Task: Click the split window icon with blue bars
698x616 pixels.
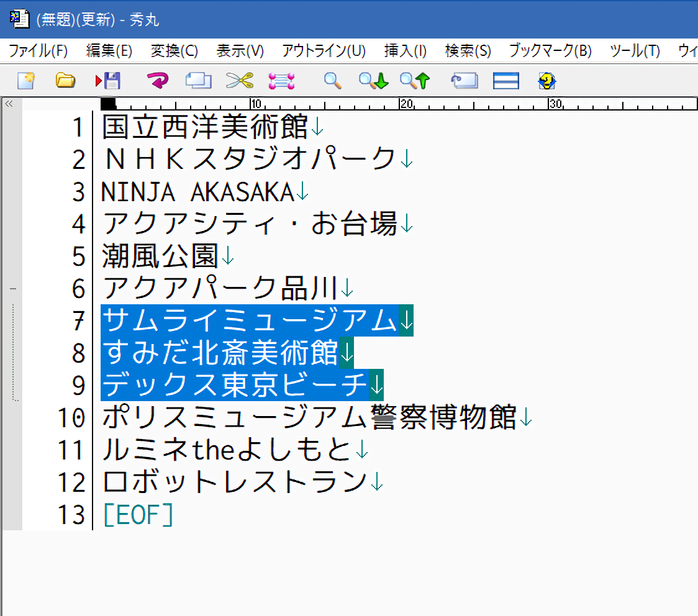Action: pos(505,80)
